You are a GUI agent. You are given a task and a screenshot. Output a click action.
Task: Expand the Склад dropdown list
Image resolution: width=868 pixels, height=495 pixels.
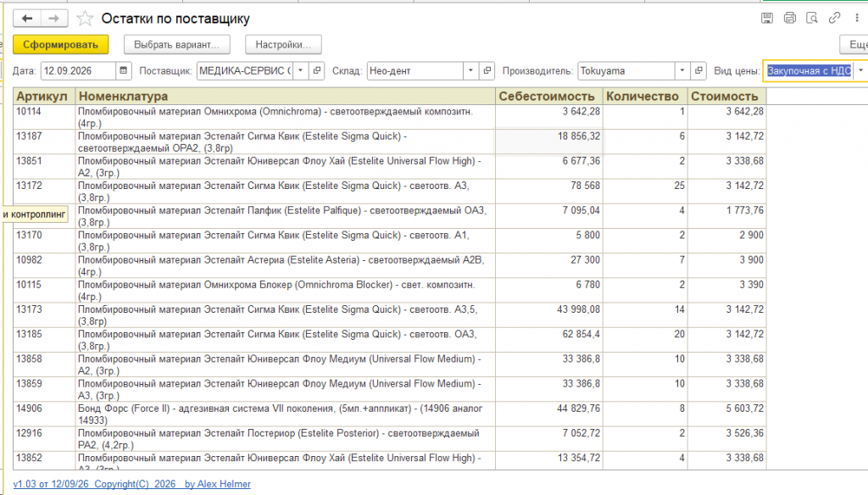point(470,71)
